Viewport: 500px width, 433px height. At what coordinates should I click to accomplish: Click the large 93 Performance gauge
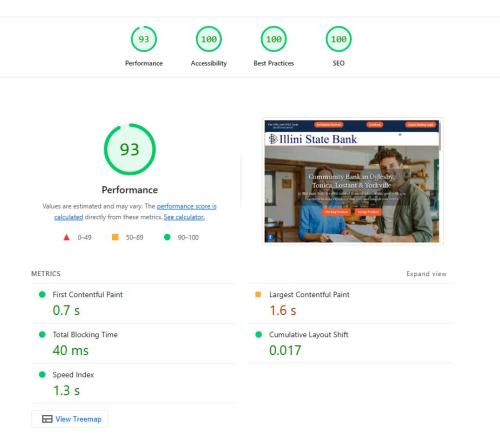[x=130, y=149]
